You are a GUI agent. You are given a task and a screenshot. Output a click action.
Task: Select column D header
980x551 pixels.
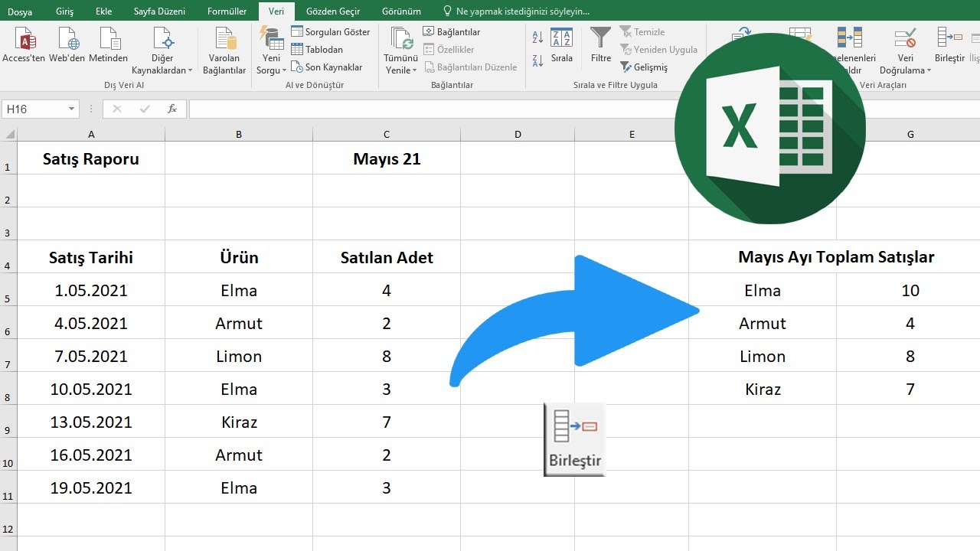coord(518,134)
